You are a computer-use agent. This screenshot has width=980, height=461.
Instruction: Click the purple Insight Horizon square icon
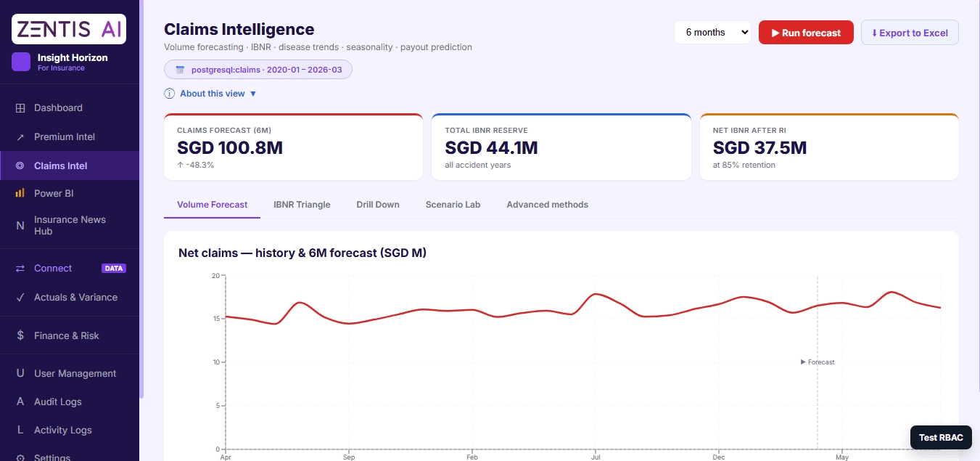pyautogui.click(x=21, y=62)
